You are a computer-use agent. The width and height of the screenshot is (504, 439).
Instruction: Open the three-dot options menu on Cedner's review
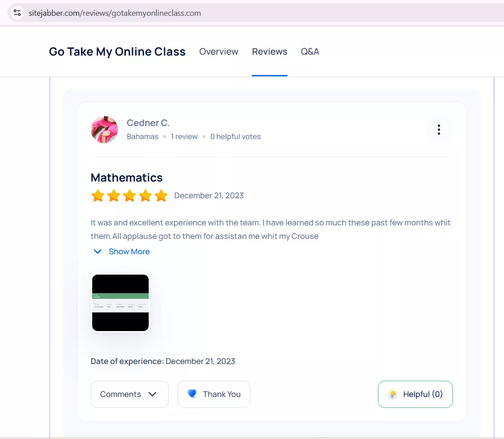pyautogui.click(x=439, y=130)
